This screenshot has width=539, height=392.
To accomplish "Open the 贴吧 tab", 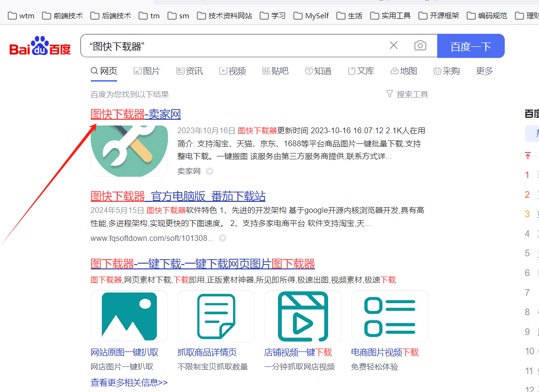I will coord(275,71).
